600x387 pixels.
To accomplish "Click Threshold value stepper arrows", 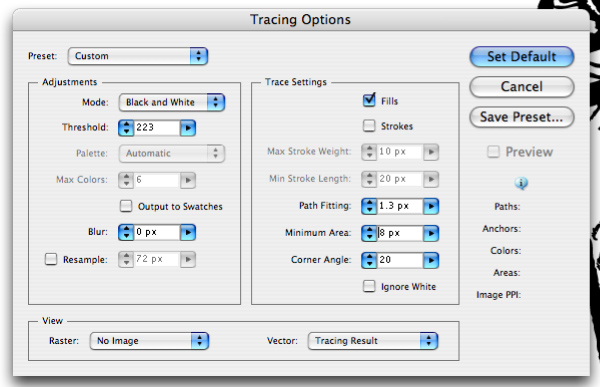I will pos(126,128).
